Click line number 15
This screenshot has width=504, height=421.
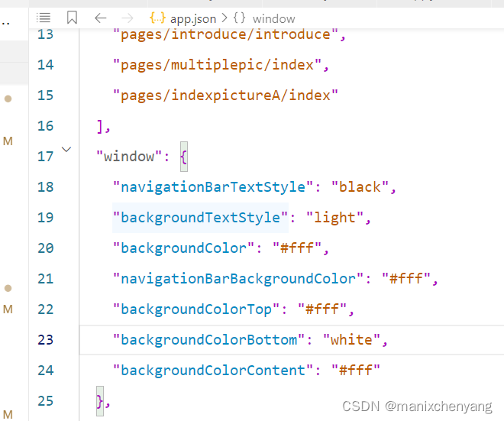pos(45,96)
